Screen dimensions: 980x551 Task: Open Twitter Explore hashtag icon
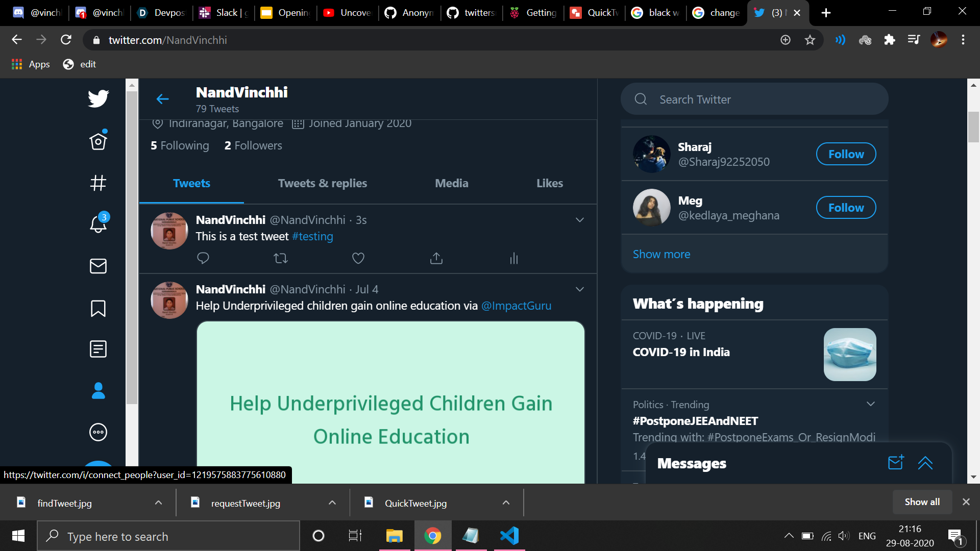point(98,183)
